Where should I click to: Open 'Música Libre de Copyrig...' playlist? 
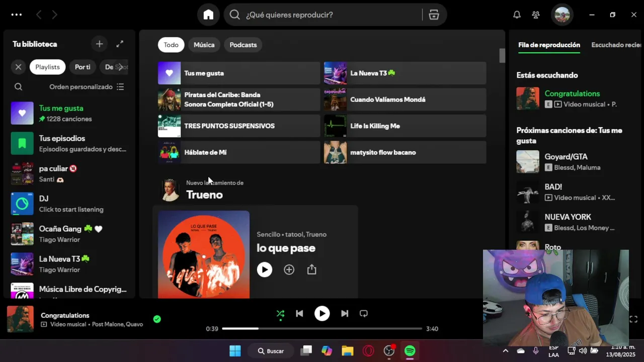click(x=69, y=290)
